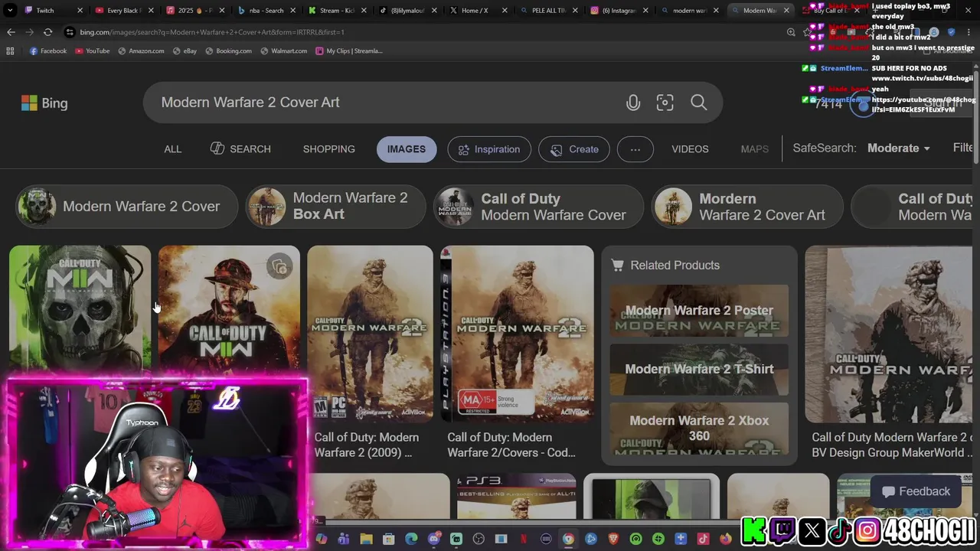Open the PlayStation 3 Modern Warfare 2 cover image
Image resolution: width=980 pixels, height=551 pixels.
[x=517, y=334]
